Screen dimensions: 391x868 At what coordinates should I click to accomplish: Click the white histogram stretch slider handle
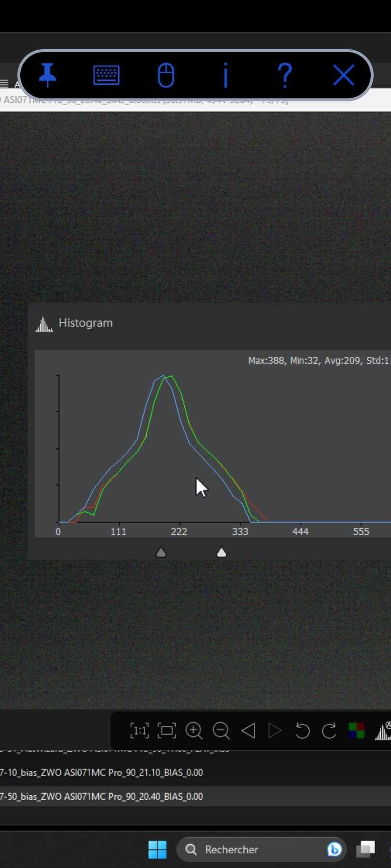pos(222,552)
